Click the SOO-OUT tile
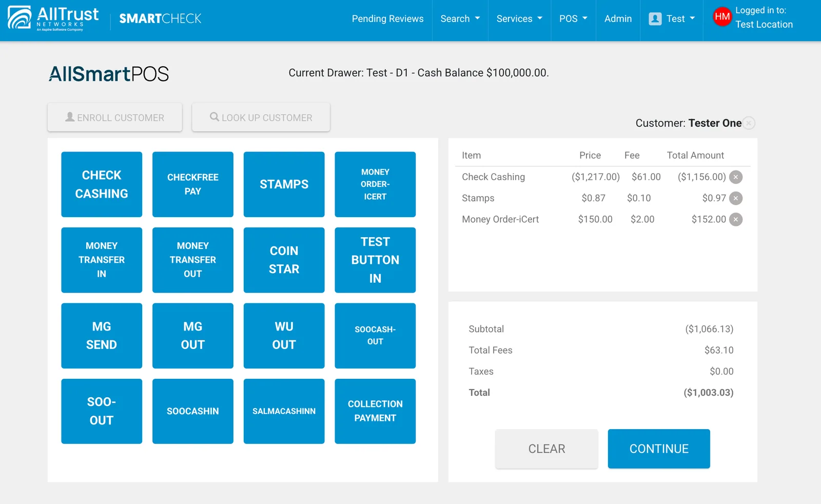 point(102,411)
